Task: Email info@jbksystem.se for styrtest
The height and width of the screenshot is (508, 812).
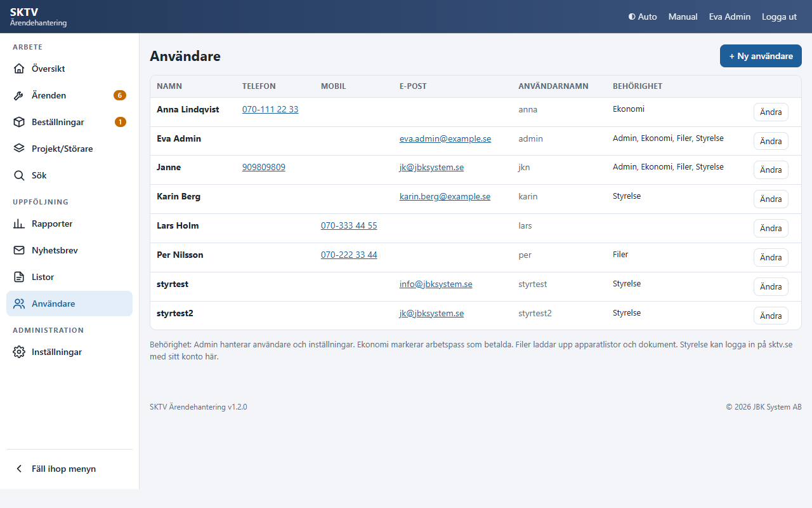Action: coord(436,284)
